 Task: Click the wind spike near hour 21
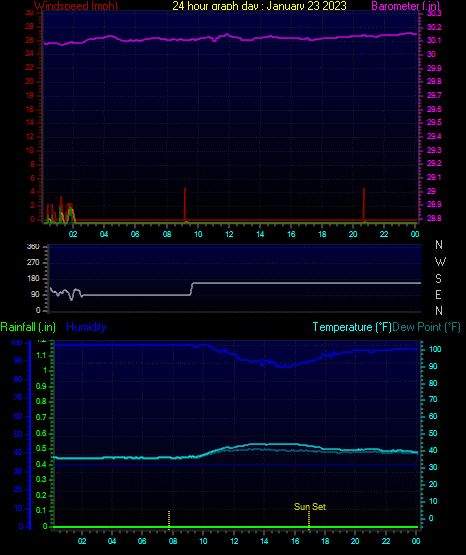tap(364, 204)
